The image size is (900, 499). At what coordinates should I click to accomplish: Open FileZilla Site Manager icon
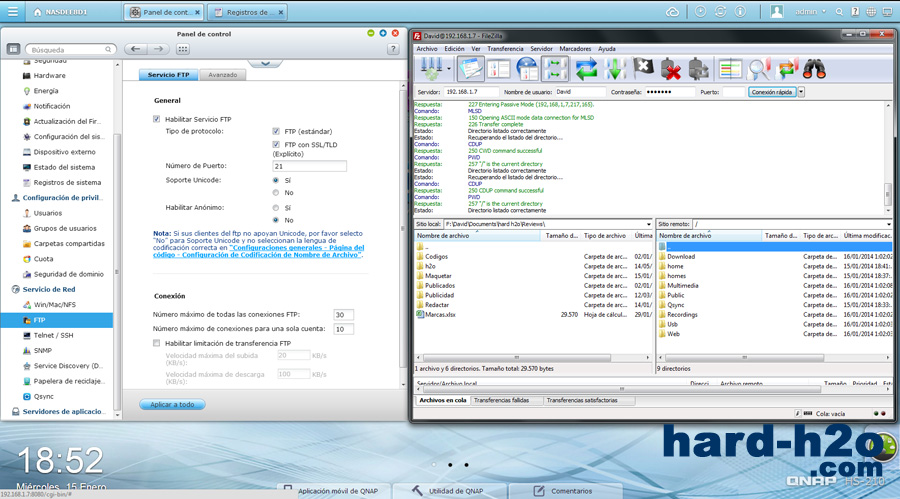(x=430, y=69)
